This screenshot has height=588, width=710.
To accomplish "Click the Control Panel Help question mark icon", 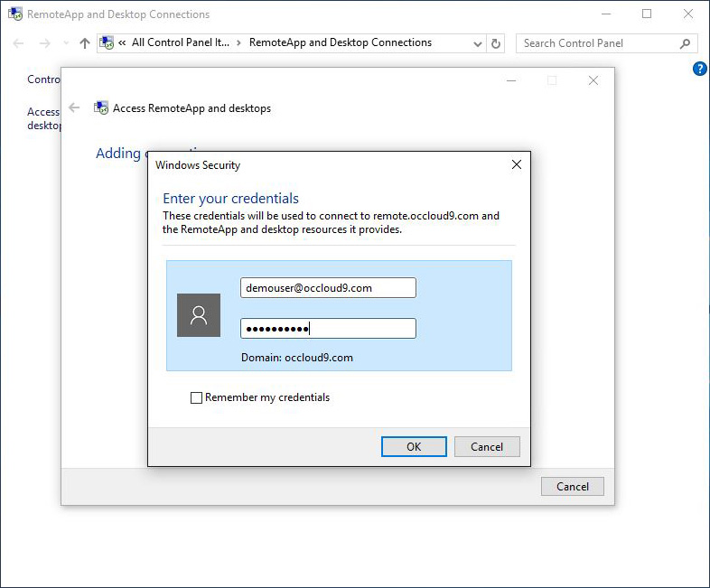I will [x=699, y=69].
